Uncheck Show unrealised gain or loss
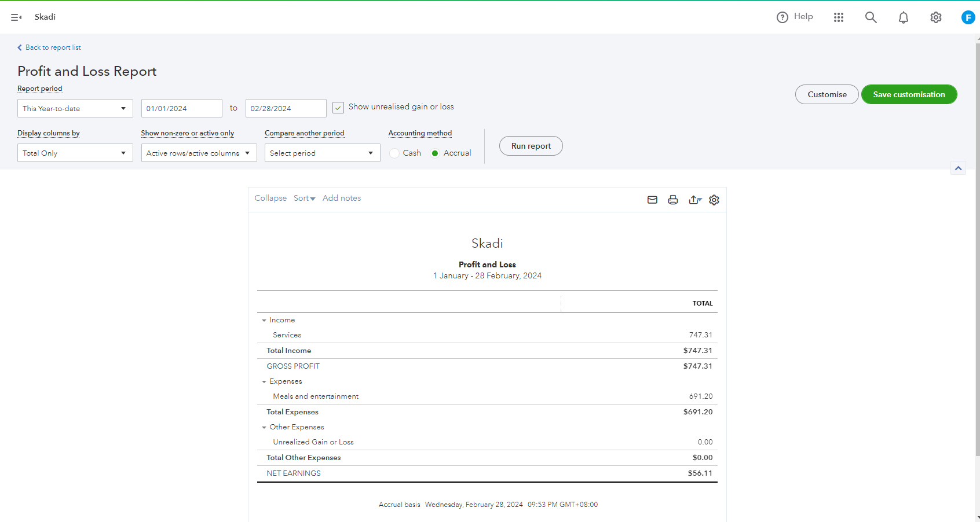The height and width of the screenshot is (522, 980). 338,108
